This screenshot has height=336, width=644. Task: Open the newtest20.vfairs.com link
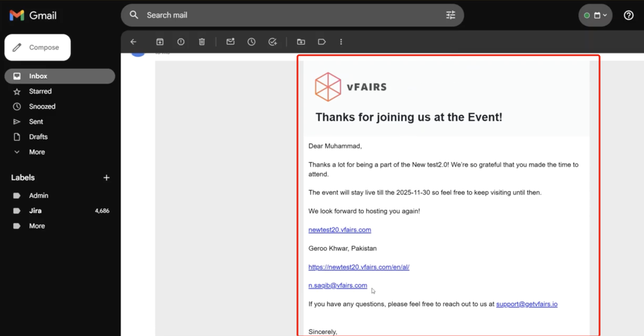tap(339, 230)
